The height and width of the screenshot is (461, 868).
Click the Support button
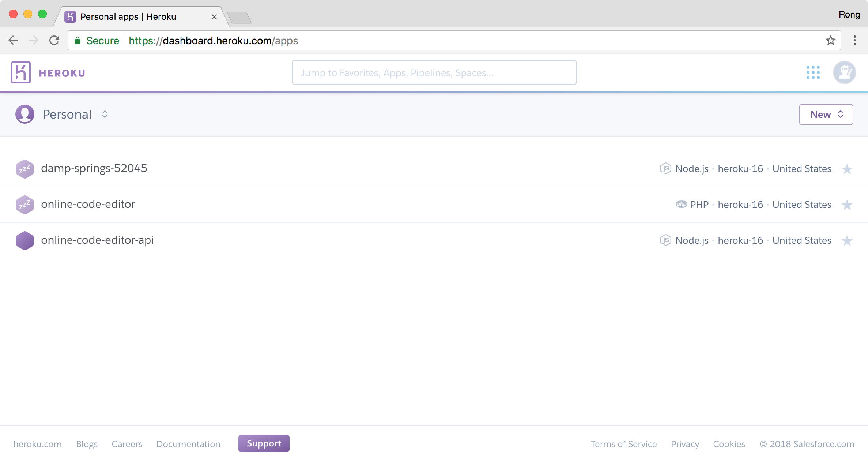(264, 443)
